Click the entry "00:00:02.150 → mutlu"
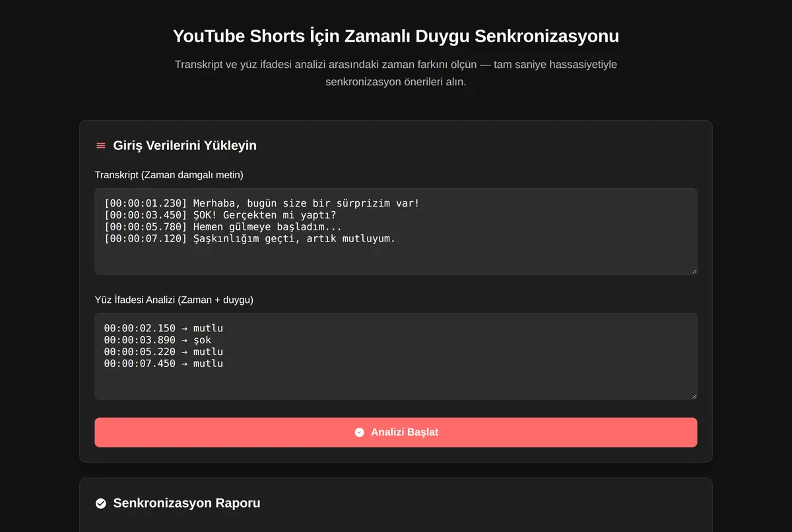Viewport: 792px width, 532px height. 164,328
